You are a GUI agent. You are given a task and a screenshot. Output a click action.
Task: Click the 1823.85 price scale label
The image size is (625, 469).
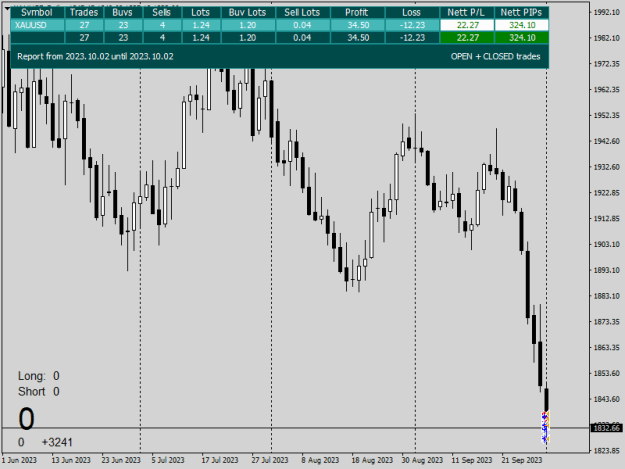coord(607,451)
